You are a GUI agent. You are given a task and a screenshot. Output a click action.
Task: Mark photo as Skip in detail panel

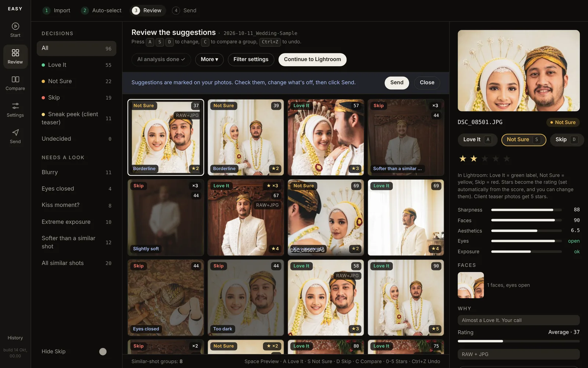567,139
